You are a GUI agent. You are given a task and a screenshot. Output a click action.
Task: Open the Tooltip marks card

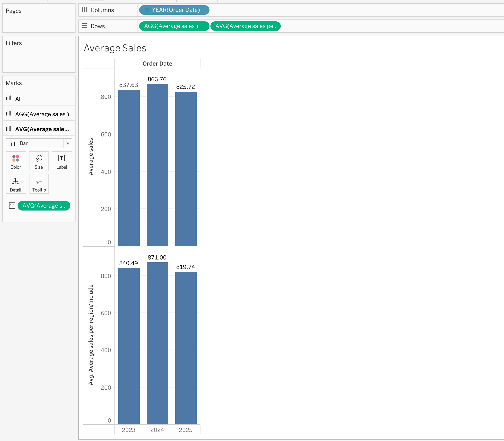pyautogui.click(x=39, y=184)
